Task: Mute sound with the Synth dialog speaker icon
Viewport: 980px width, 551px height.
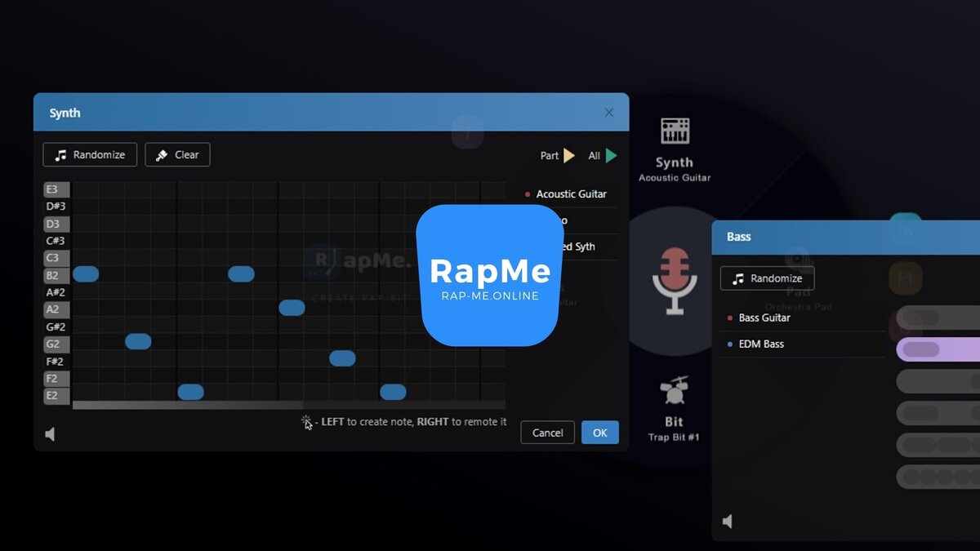Action: 50,434
